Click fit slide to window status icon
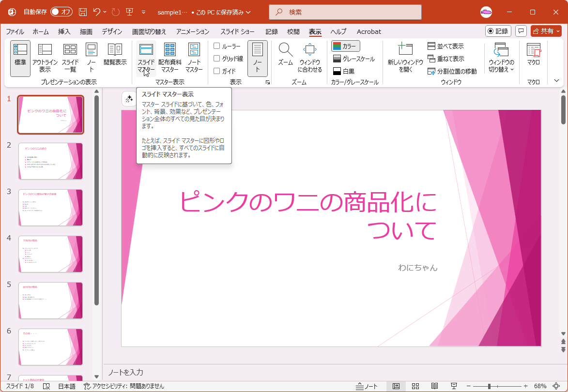Viewport: 568px width, 392px height. point(556,386)
